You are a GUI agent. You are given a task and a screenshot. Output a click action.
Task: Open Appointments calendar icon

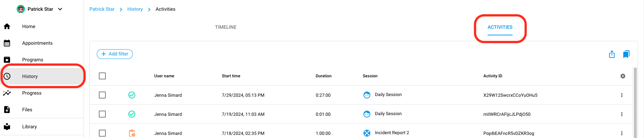tap(7, 43)
